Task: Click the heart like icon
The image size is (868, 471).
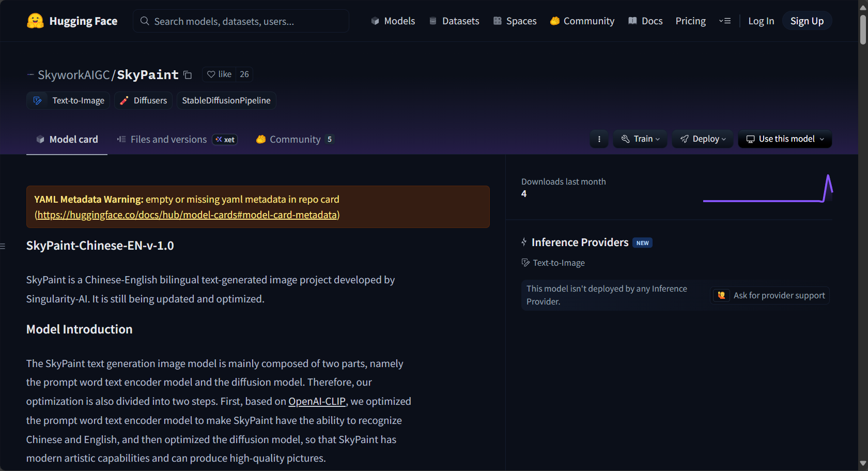Action: [211, 74]
